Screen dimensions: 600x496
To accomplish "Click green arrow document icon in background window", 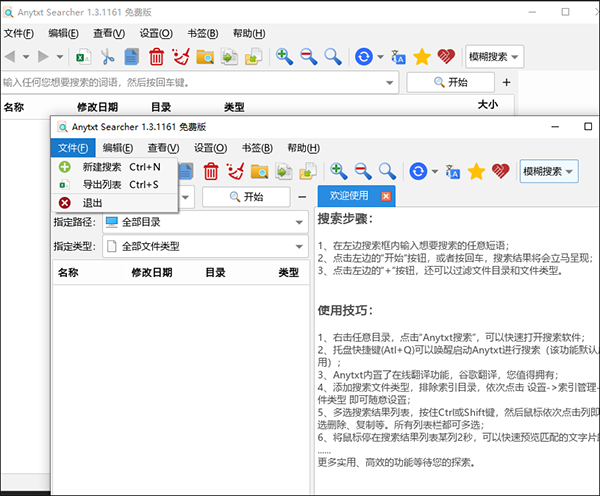I will tap(229, 57).
